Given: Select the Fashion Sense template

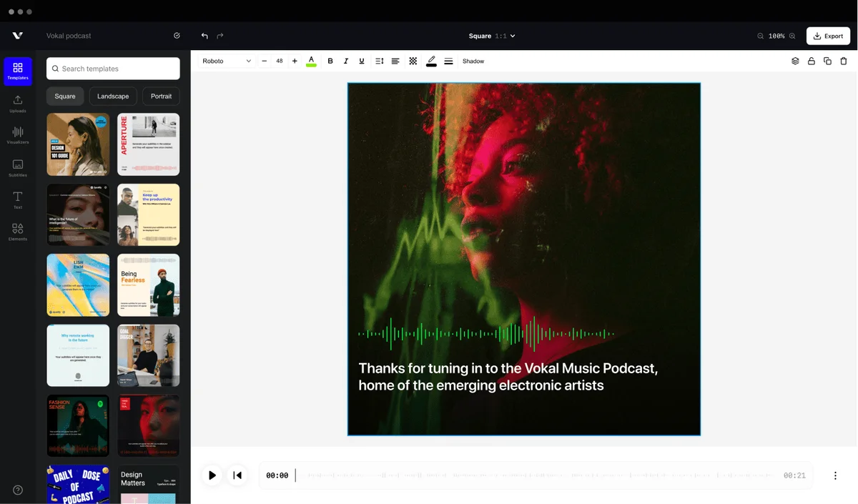Looking at the screenshot, I should 78,425.
